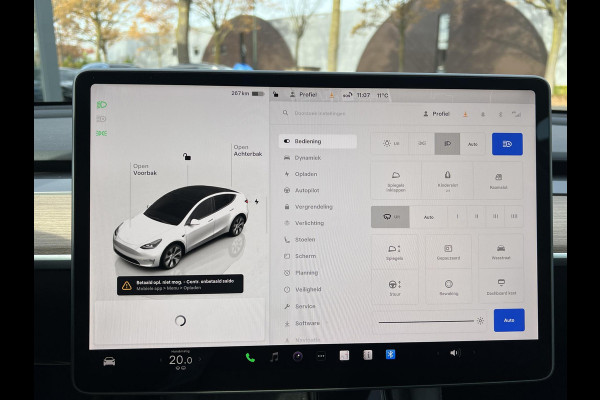Adjust the steering wheel with Stuur
Image resolution: width=600 pixels, height=400 pixels.
click(395, 287)
